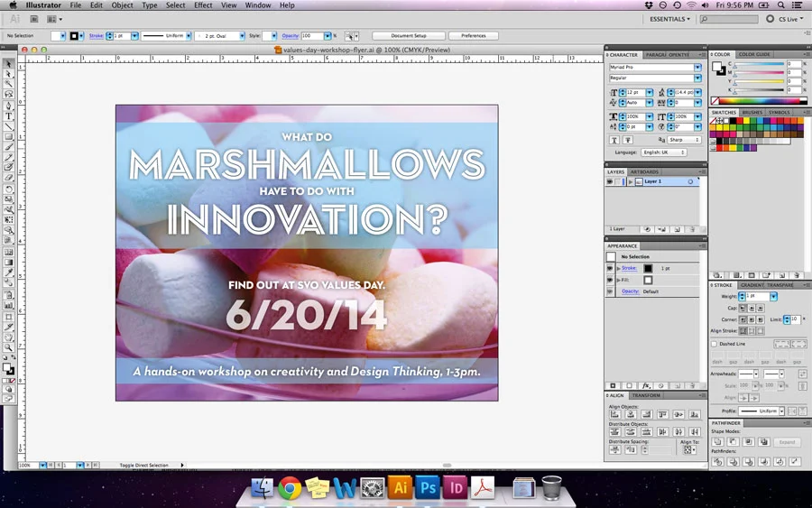Expand Layer 1 disclosure triangle
812x508 pixels.
click(x=631, y=181)
